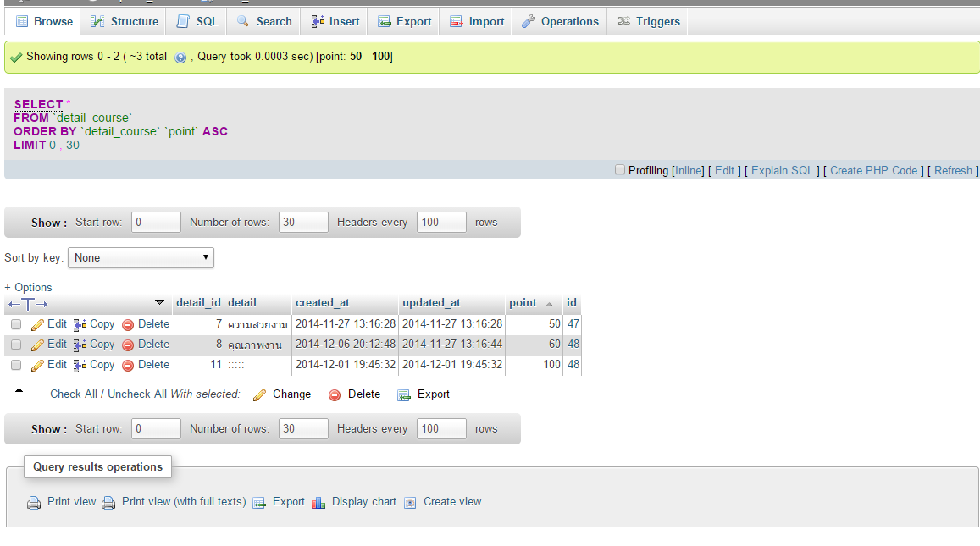Sort by created_at column header
This screenshot has height=546, width=980.
point(323,302)
